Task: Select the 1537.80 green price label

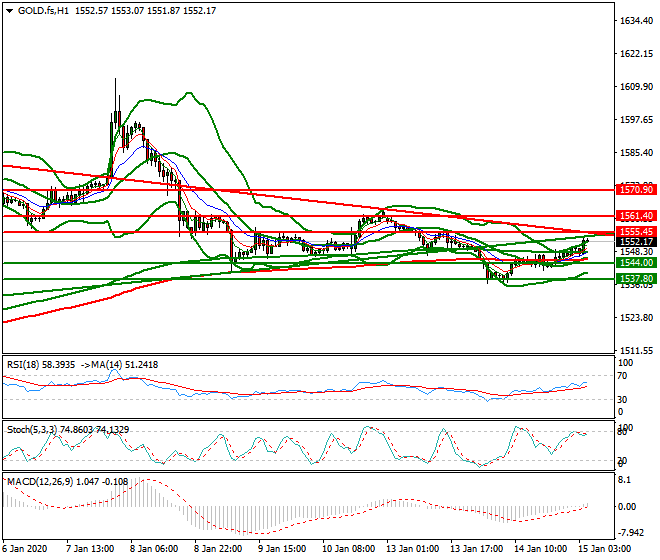Action: (636, 279)
